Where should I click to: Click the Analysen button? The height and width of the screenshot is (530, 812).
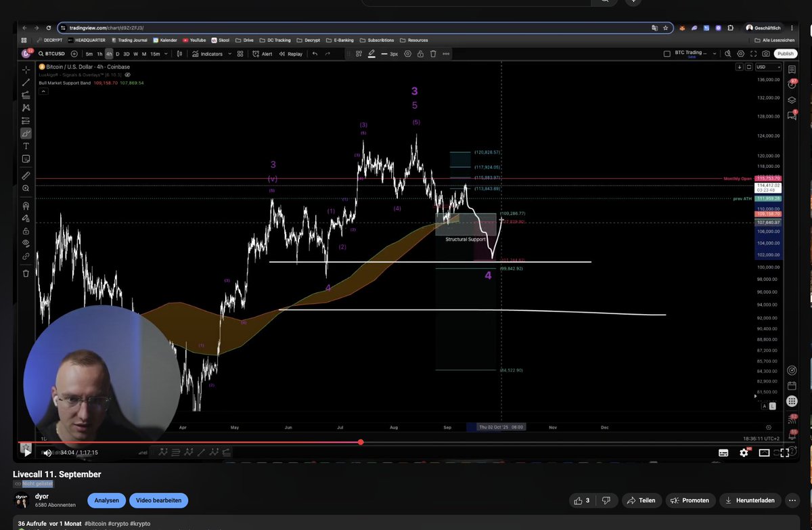pyautogui.click(x=107, y=500)
